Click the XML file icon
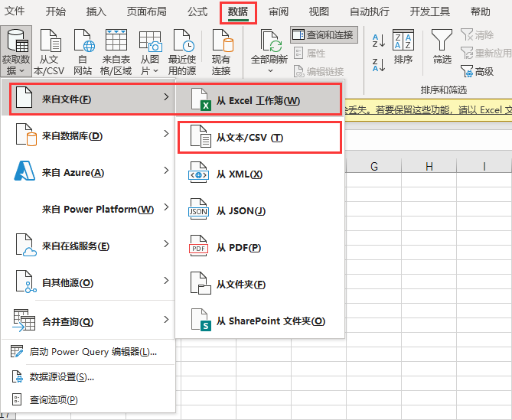Viewport: 512px width, 420px height. (x=198, y=172)
